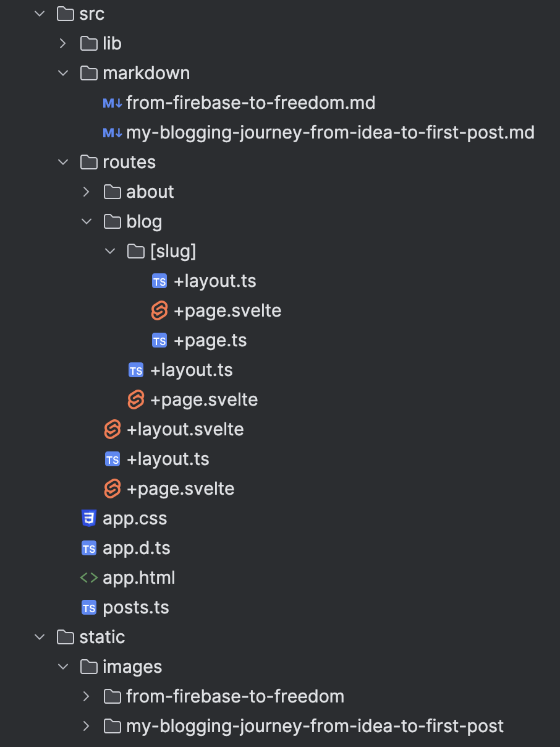This screenshot has height=747, width=560.
Task: Collapse the routes folder
Action: click(62, 162)
